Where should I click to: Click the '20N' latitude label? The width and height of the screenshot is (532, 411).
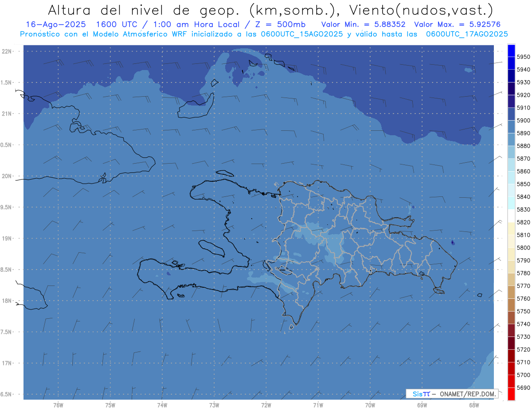coord(7,176)
